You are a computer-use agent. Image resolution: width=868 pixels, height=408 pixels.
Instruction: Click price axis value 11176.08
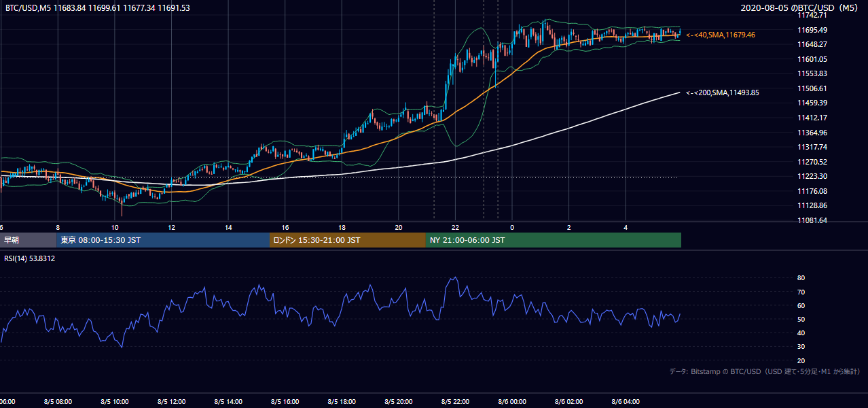812,191
